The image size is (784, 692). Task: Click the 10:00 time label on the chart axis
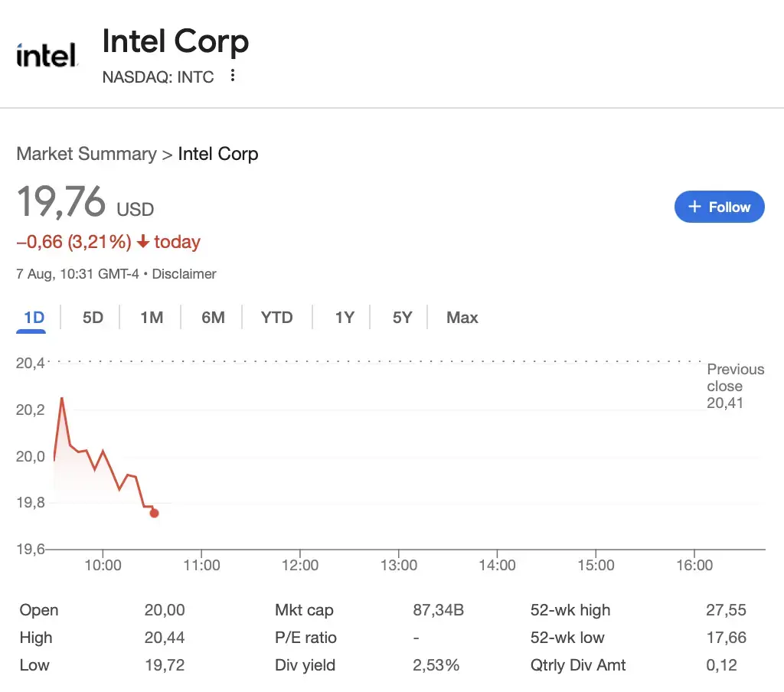tap(103, 565)
